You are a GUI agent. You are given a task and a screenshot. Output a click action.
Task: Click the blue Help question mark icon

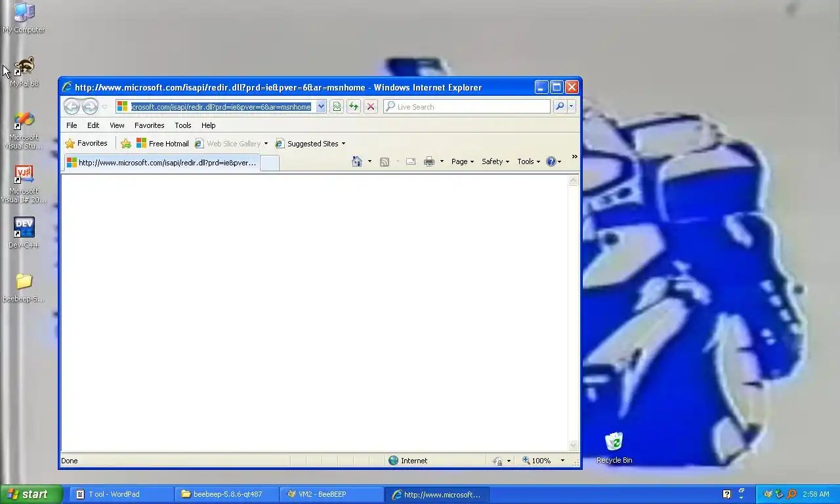click(x=551, y=161)
